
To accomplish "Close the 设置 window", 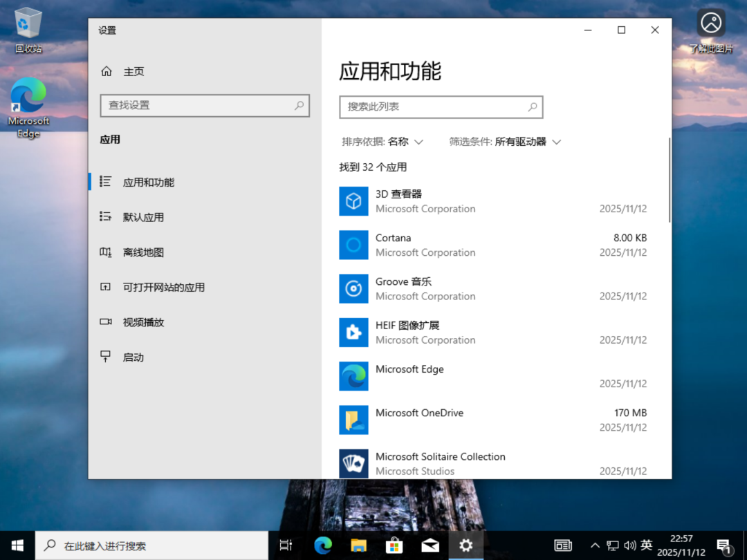I will click(x=655, y=30).
